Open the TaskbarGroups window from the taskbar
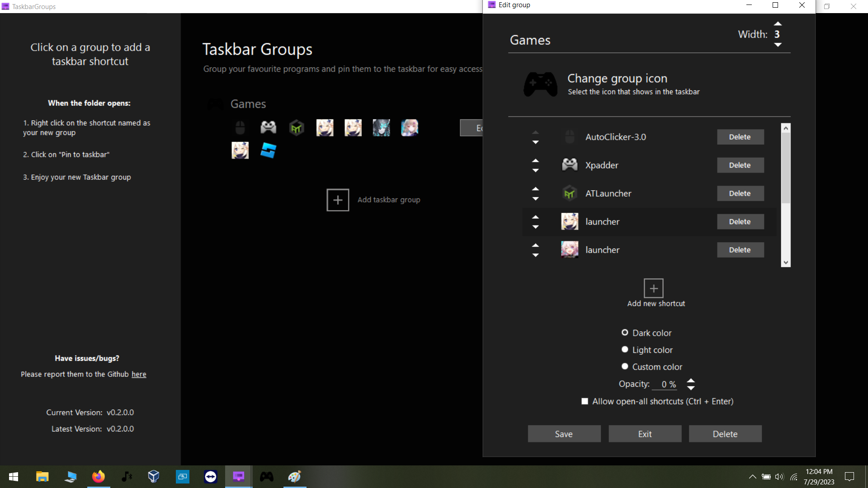Screen dimensions: 868x488 tap(238, 476)
